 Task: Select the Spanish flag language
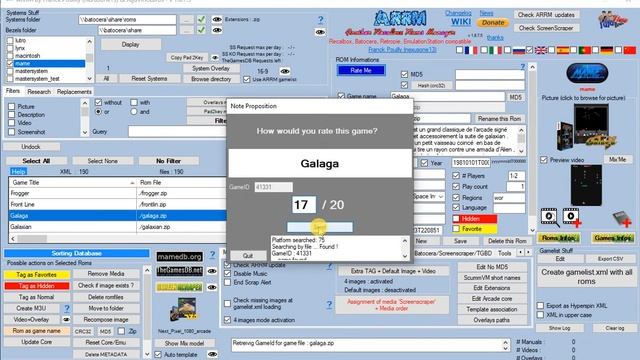[x=563, y=50]
